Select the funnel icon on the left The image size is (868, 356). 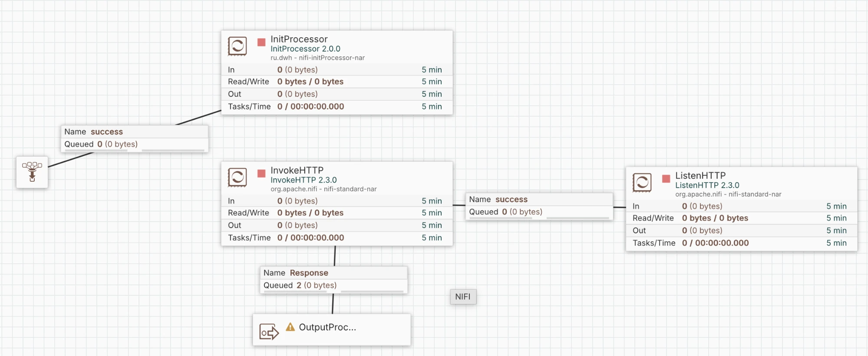tap(32, 172)
